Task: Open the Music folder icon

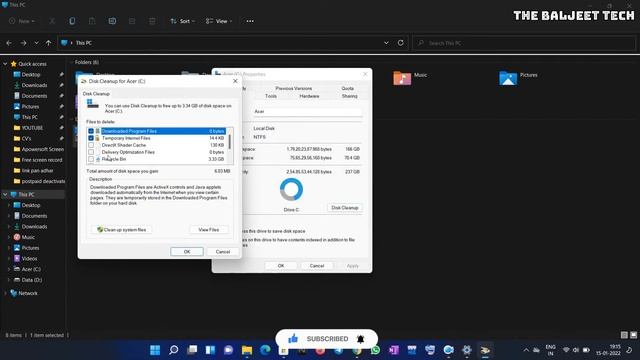Action: [x=402, y=78]
